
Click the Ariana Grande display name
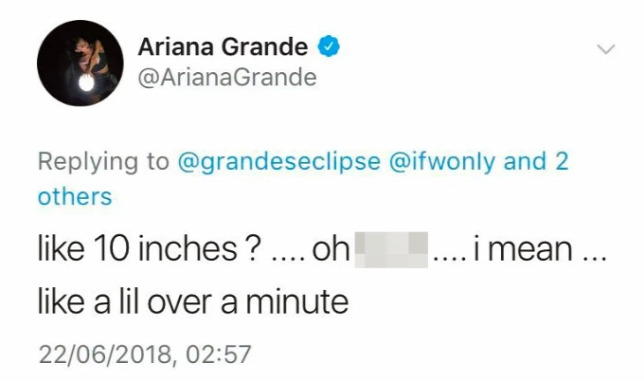(x=223, y=46)
